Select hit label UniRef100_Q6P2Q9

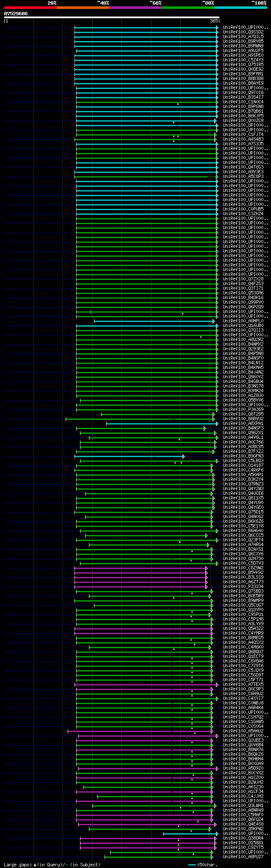243,307
